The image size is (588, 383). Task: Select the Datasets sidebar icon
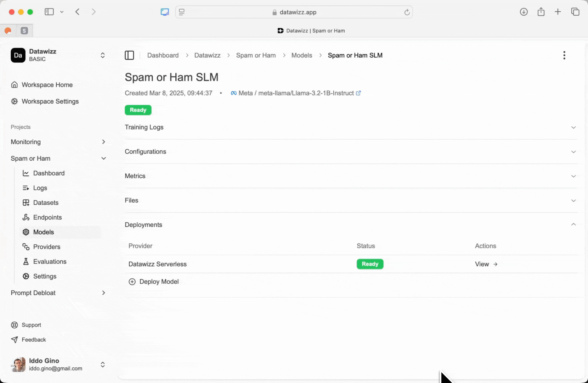(x=26, y=202)
